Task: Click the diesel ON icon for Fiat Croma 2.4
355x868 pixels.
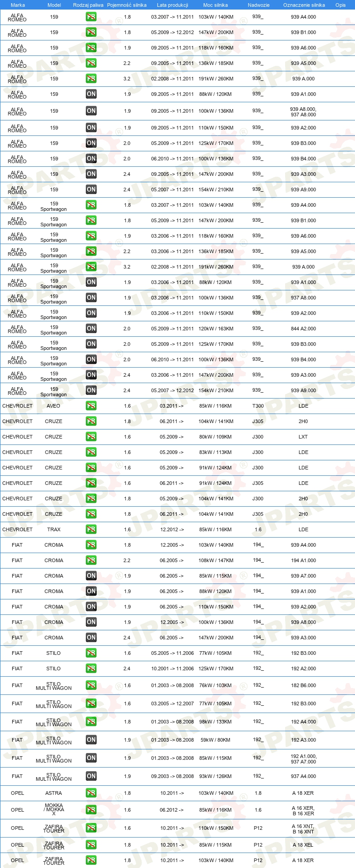Action: [x=91, y=638]
